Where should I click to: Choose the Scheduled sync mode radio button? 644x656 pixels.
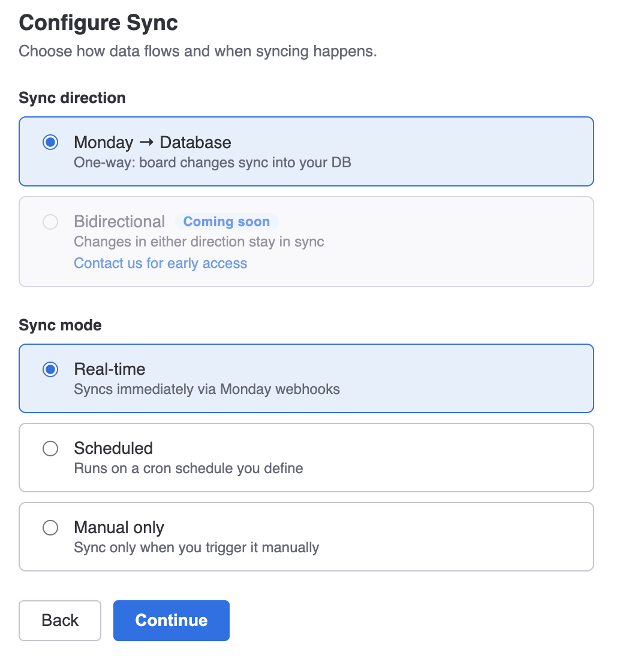(50, 448)
